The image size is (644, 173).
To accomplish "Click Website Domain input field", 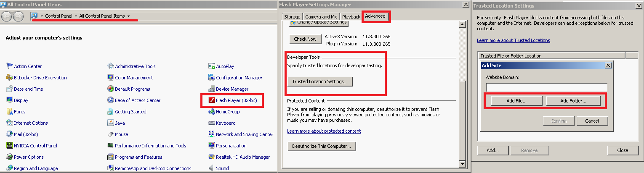I will [x=547, y=87].
